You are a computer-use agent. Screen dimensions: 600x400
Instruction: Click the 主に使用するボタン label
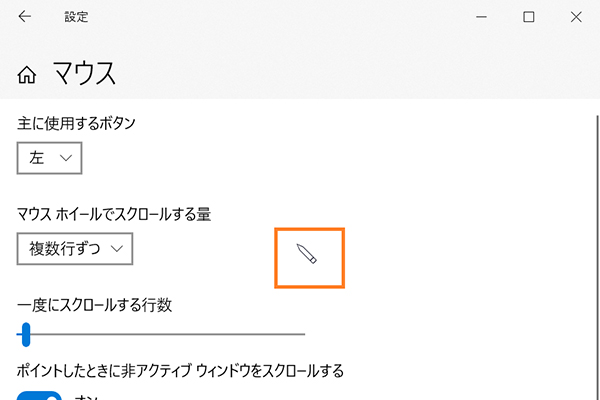[77, 124]
